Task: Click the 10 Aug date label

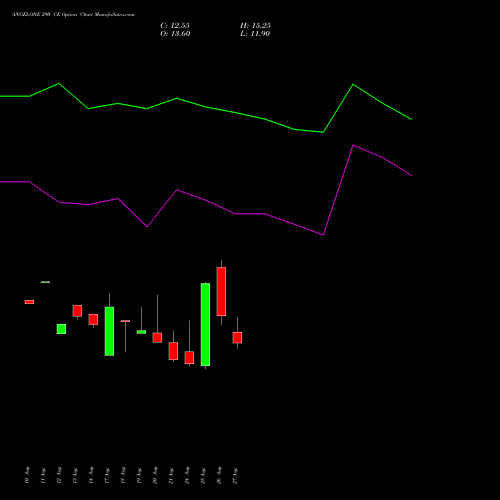Action: point(27,475)
